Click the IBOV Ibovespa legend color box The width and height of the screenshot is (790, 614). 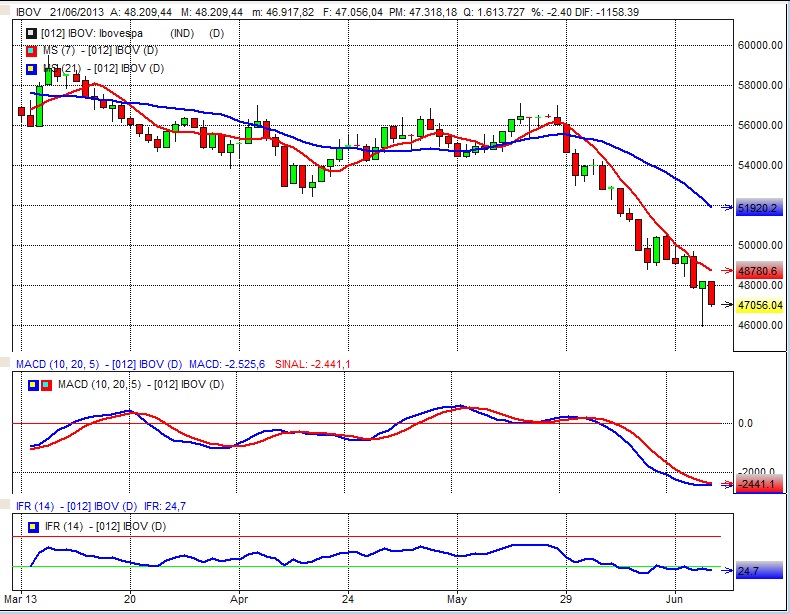coord(31,33)
